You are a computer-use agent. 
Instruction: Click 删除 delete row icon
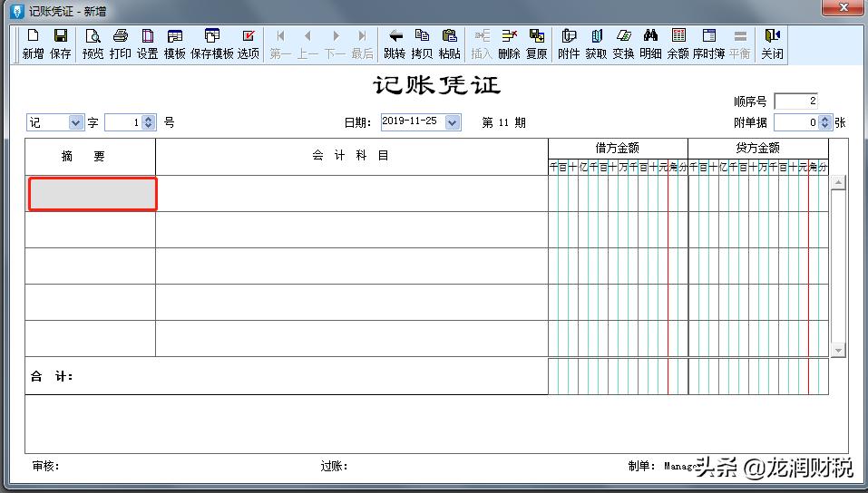[x=509, y=36]
